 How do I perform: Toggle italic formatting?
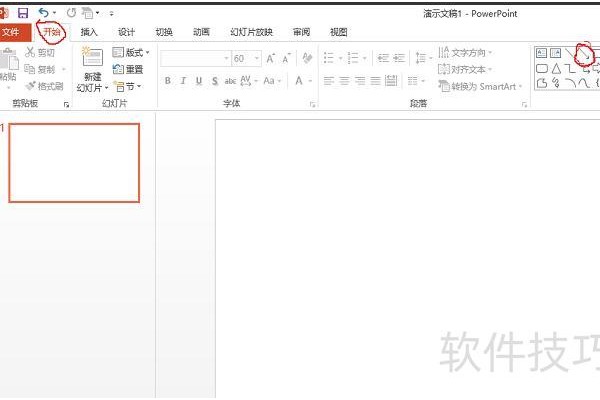pos(183,81)
